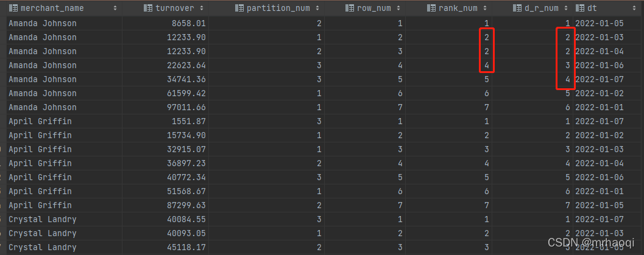
Task: Select turnover cell 40772.34
Action: point(186,177)
